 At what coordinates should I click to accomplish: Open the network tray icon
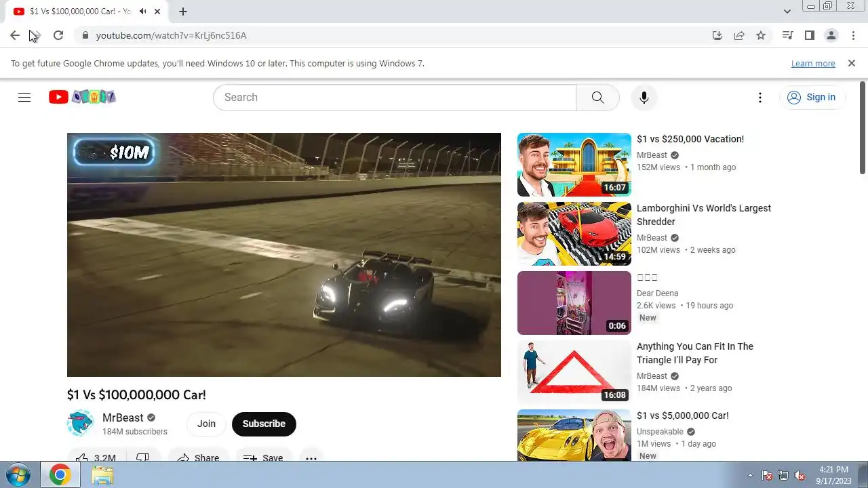[x=783, y=475]
